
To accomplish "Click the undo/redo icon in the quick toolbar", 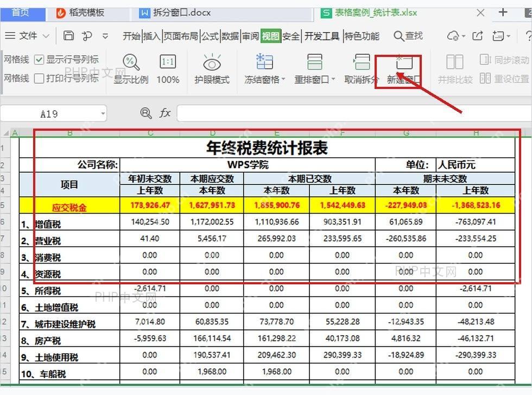I will (87, 36).
